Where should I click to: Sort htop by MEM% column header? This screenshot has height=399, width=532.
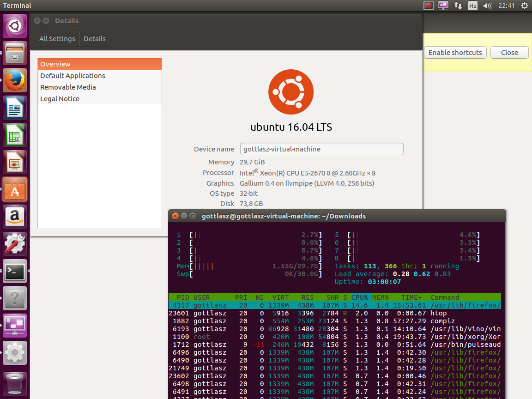[x=381, y=297]
